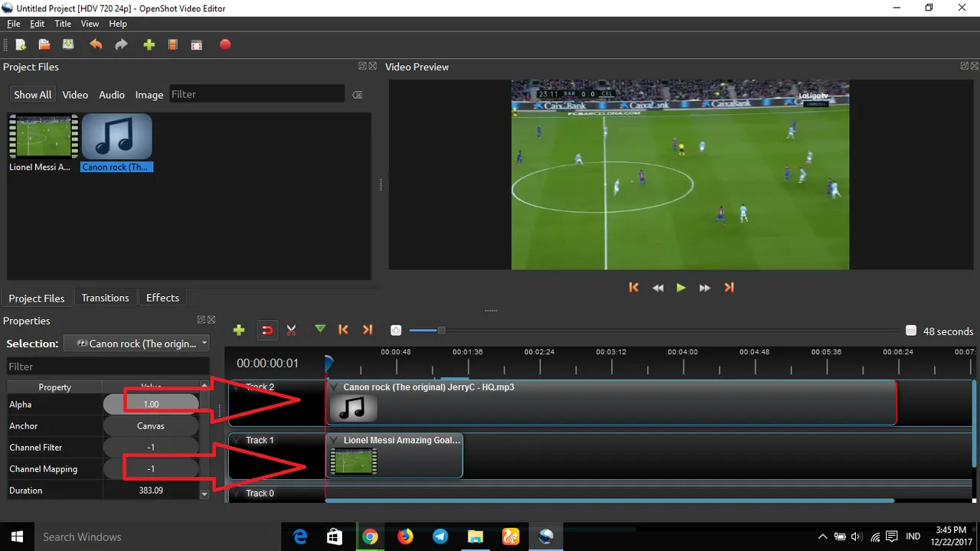Redo action with gray arrow icon
Viewport: 980px width, 551px height.
click(x=121, y=45)
